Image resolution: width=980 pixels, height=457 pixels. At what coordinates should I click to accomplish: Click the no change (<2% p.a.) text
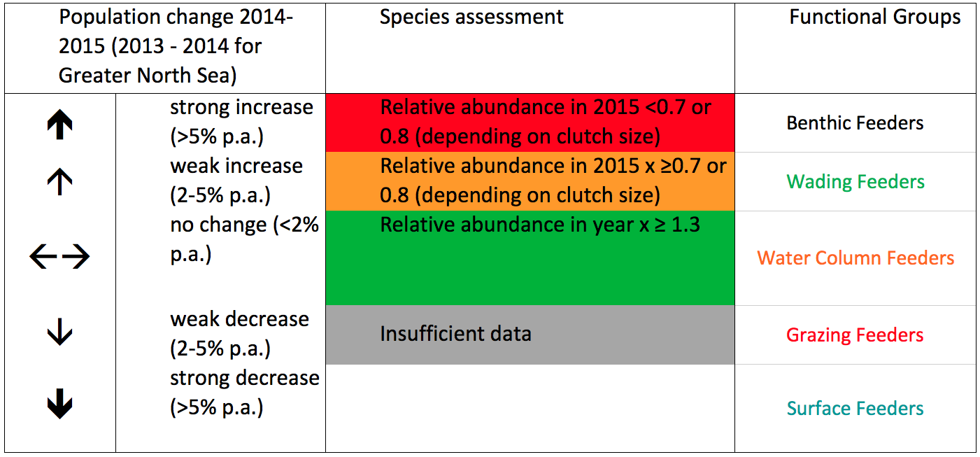(x=244, y=240)
